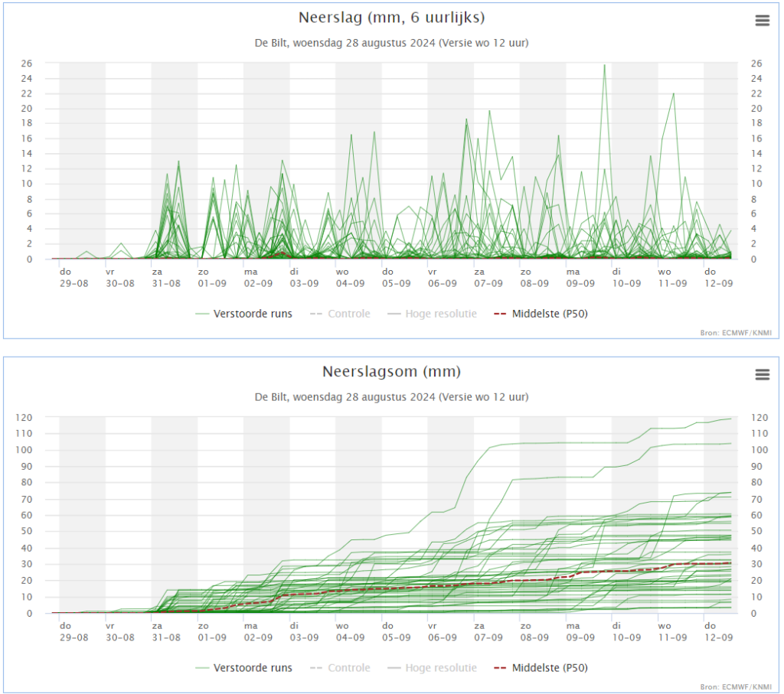Open the Neerslagsom chart hamburger menu

tap(762, 375)
